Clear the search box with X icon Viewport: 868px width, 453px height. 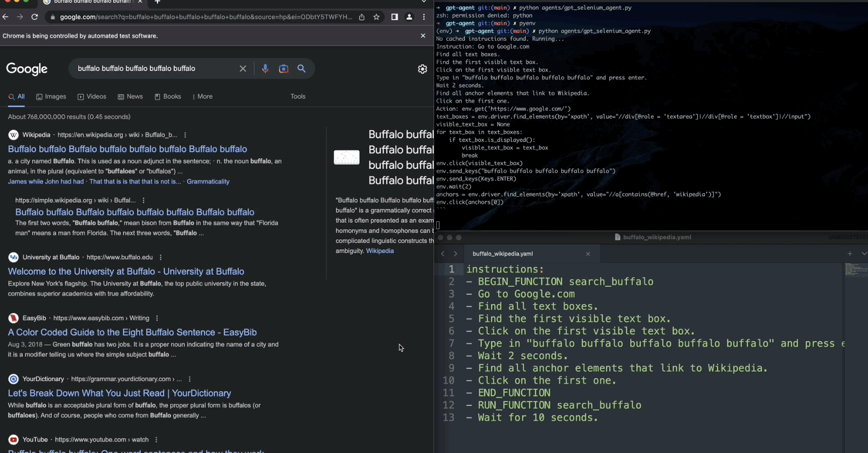[243, 69]
